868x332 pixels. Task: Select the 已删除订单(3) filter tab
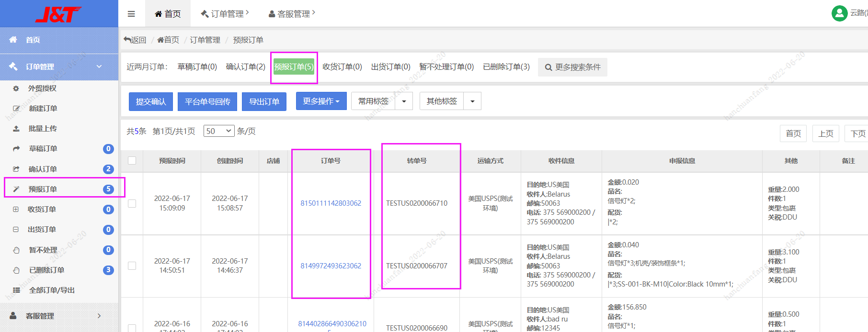[506, 67]
